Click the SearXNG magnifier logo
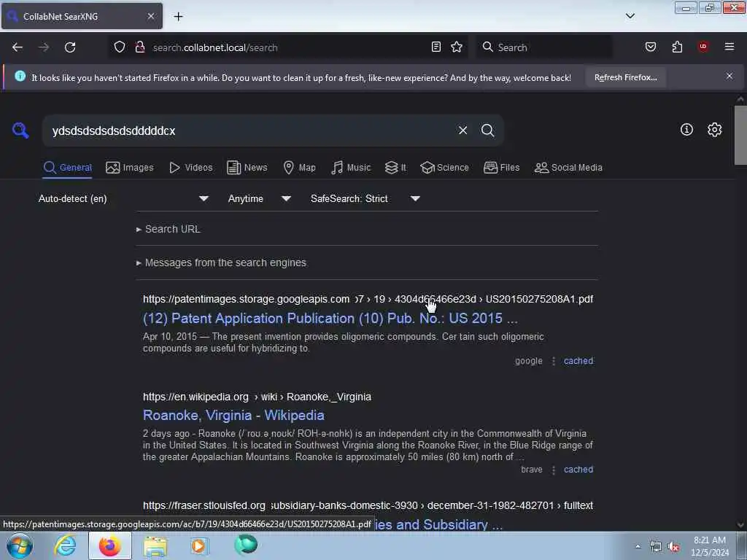 (x=20, y=130)
